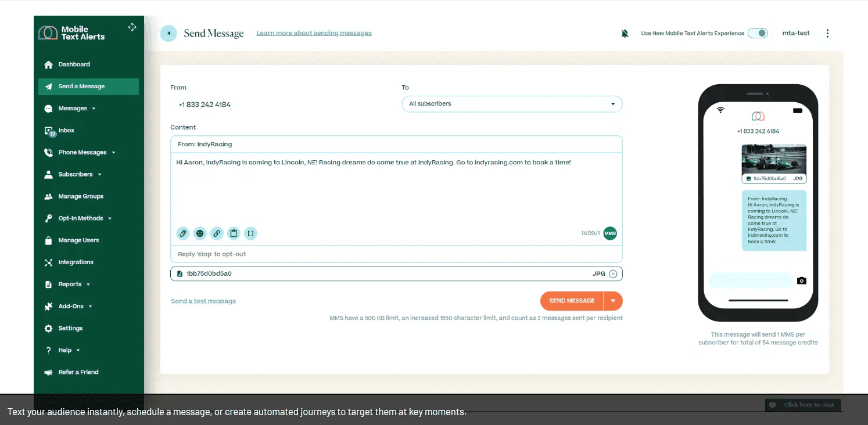868x425 pixels.
Task: Open the All subscribers recipient dropdown
Action: point(512,104)
